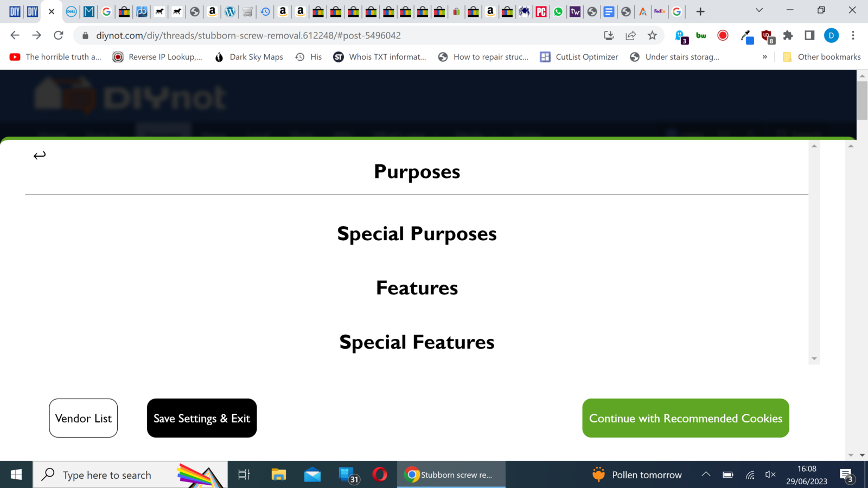Show hidden bookmarks with the chevron
The width and height of the screenshot is (868, 488).
(x=765, y=57)
